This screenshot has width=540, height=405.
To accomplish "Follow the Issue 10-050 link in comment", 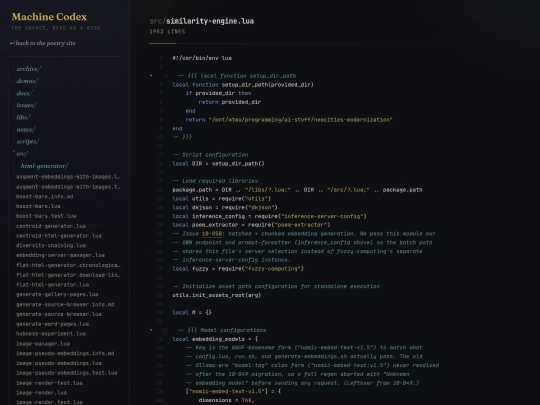I will pyautogui.click(x=212, y=234).
